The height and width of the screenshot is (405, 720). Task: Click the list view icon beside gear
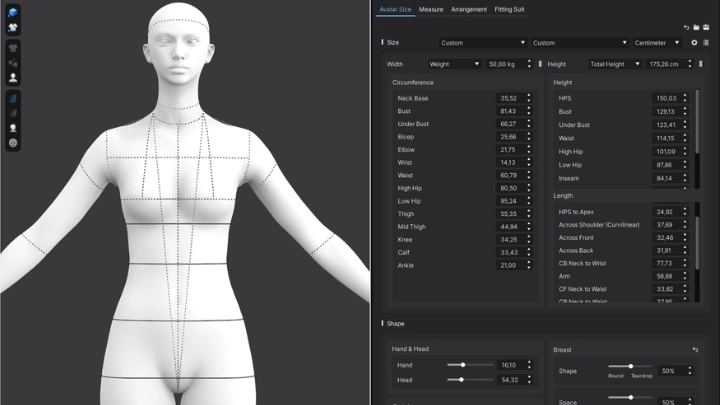coord(706,43)
